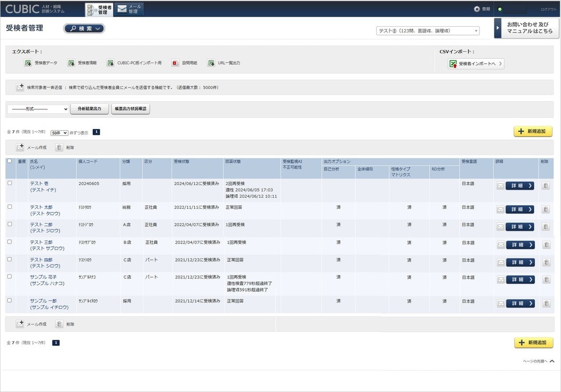Delete the サンプル 花子 row
The height and width of the screenshot is (392, 561).
click(546, 280)
